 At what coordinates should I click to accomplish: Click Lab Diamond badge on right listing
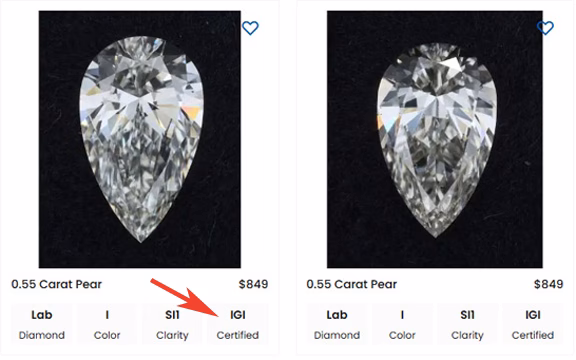(336, 324)
